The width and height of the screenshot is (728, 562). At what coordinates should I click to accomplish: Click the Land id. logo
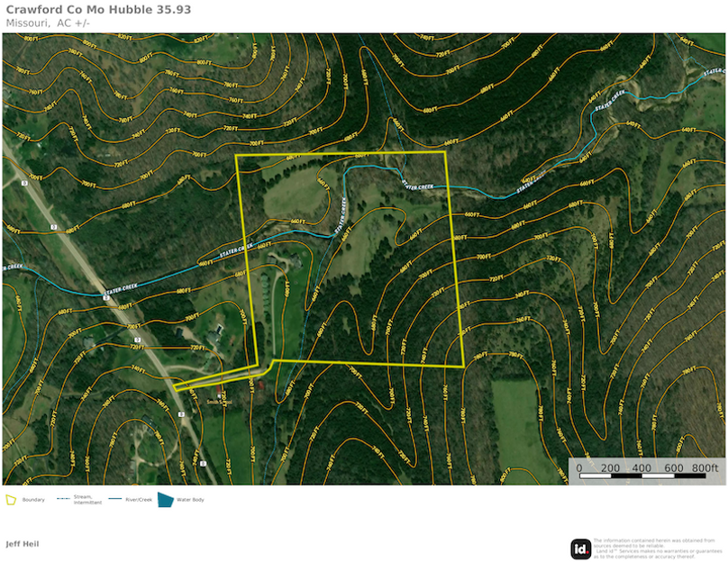point(581,549)
